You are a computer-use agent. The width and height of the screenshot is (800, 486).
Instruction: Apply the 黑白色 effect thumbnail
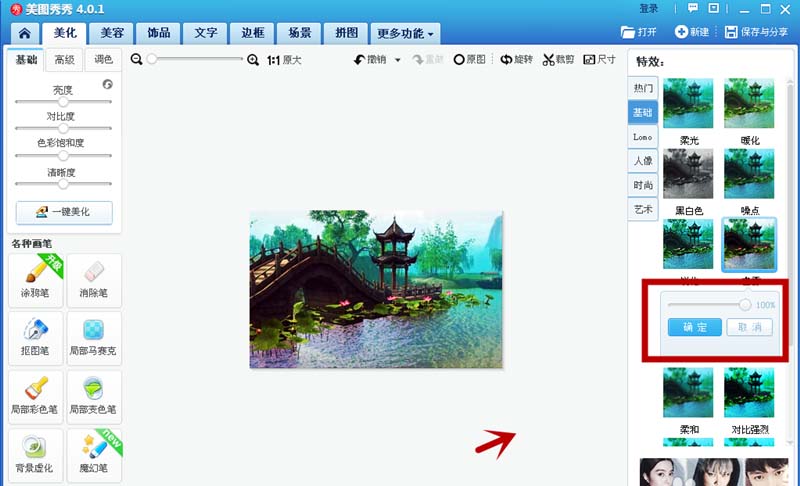coord(688,173)
